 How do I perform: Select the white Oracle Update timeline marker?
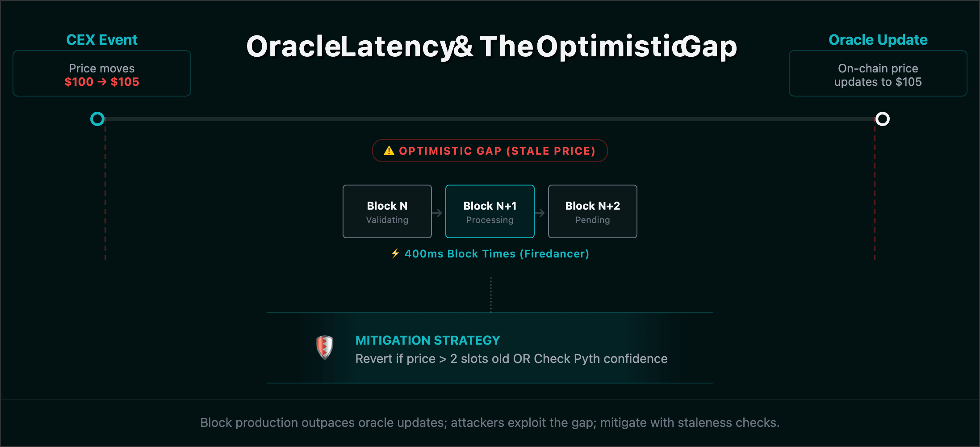tap(882, 119)
